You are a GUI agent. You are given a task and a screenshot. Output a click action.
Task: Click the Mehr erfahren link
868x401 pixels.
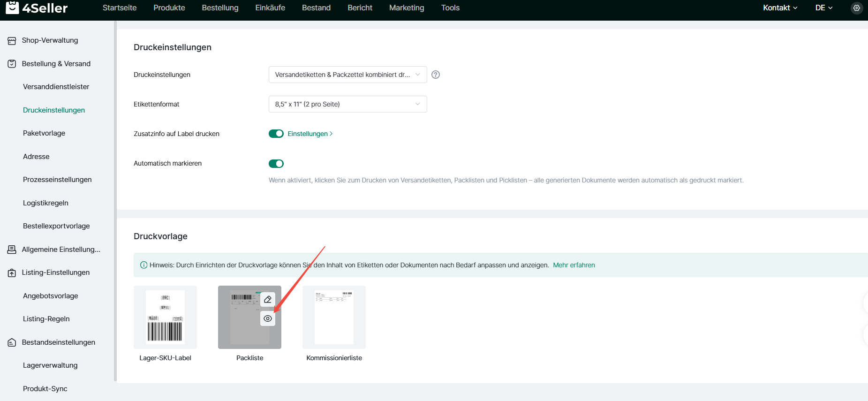(x=574, y=265)
